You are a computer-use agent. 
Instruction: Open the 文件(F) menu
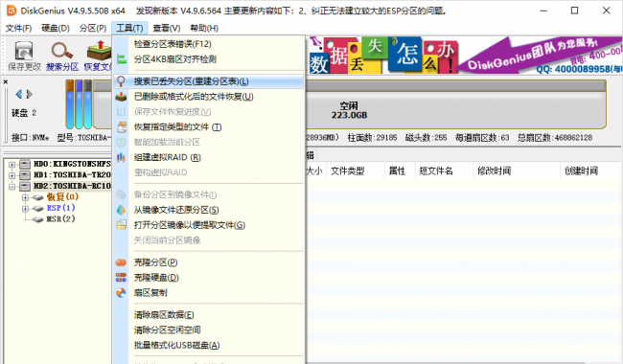point(18,28)
